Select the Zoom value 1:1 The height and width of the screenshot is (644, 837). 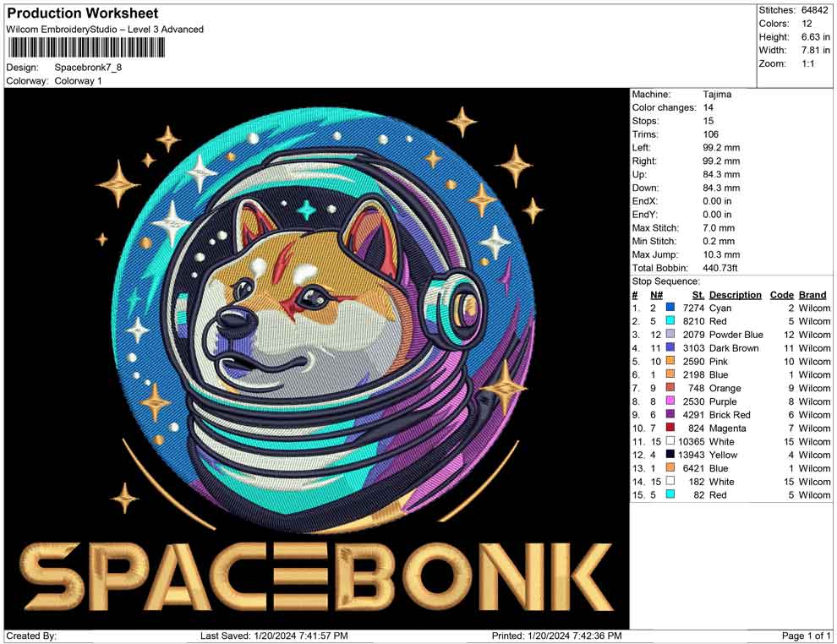[807, 63]
